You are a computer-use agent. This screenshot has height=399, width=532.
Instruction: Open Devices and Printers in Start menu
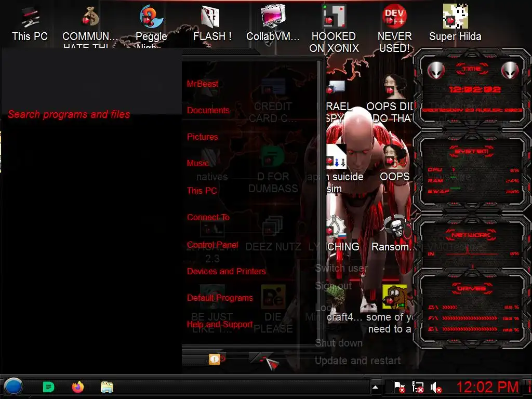(x=227, y=271)
